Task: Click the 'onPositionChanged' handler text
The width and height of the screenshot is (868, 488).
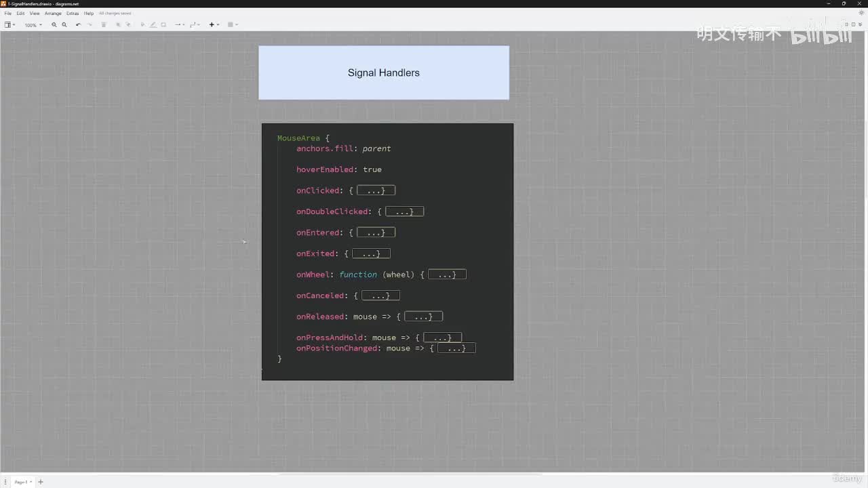Action: (x=336, y=348)
